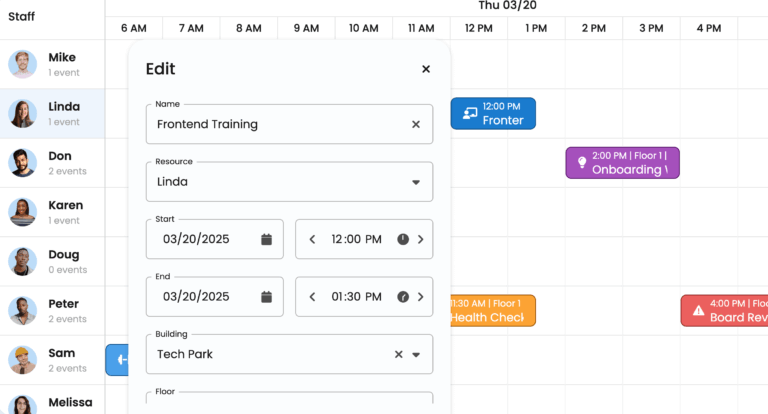
Task: Open the End time clock picker icon
Action: coord(403,297)
